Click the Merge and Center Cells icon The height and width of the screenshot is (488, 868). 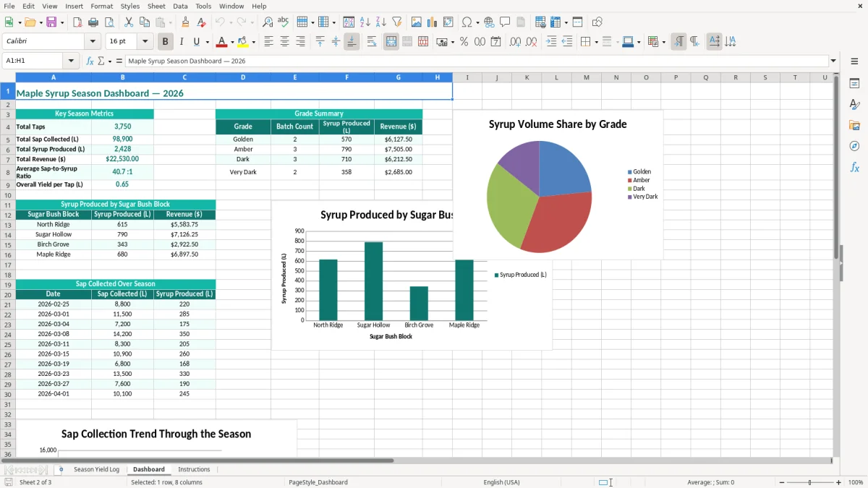(x=391, y=42)
